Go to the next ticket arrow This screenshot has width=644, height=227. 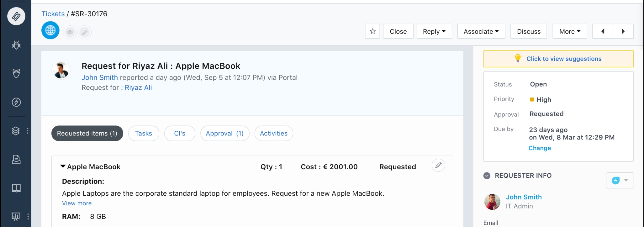click(623, 31)
